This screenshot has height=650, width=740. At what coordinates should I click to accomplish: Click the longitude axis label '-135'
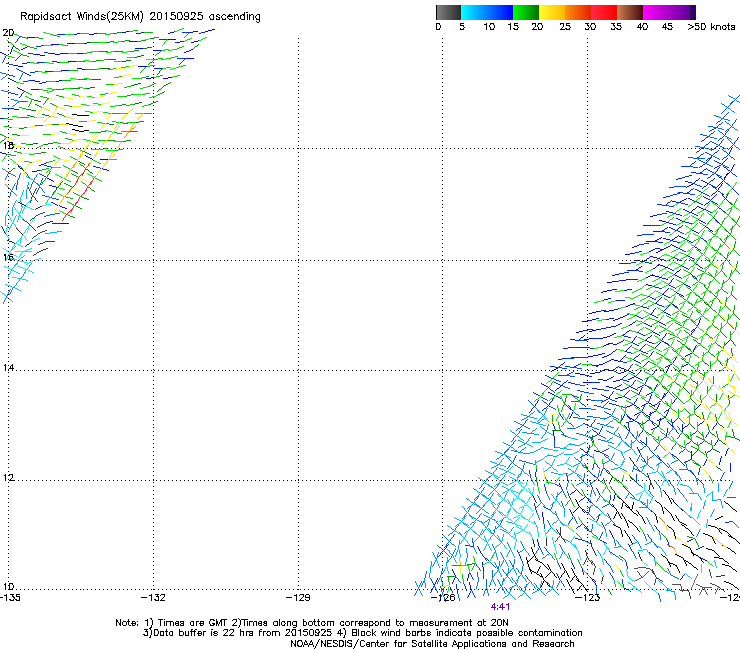(x=10, y=598)
